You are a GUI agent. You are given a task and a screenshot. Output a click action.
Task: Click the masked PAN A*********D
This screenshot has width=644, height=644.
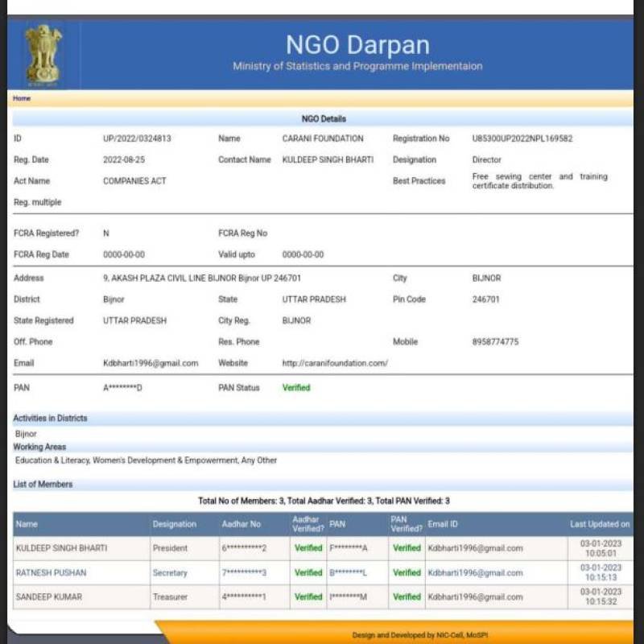click(122, 388)
